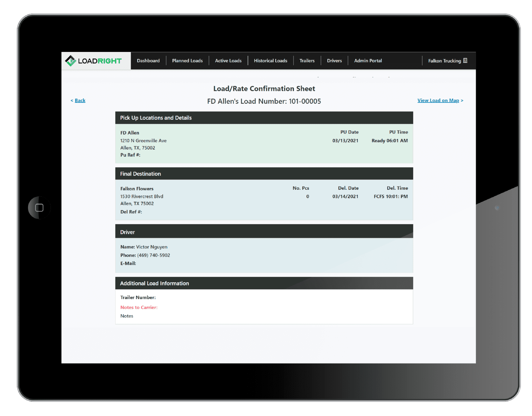Select driver name Victor Nguyen

[x=152, y=247]
